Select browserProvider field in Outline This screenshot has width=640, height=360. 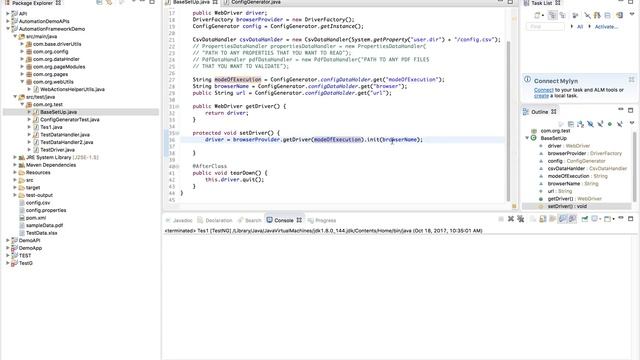584,153
